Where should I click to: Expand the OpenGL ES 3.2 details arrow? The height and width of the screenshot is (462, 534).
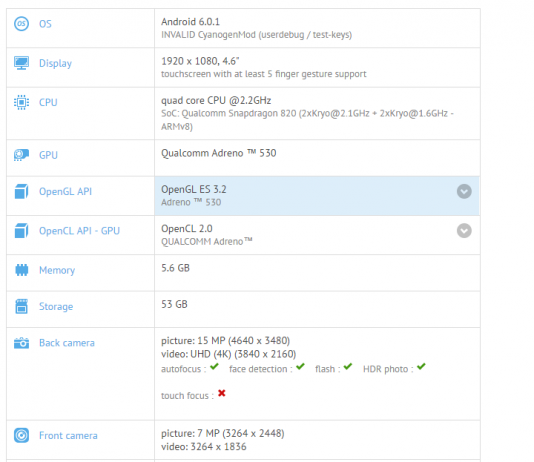tap(464, 191)
